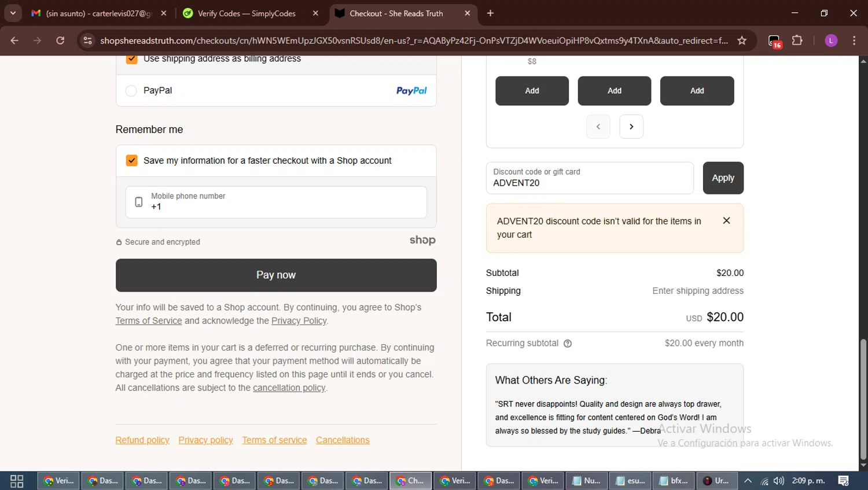Open the 'bfx...' taskbar window

point(674,481)
